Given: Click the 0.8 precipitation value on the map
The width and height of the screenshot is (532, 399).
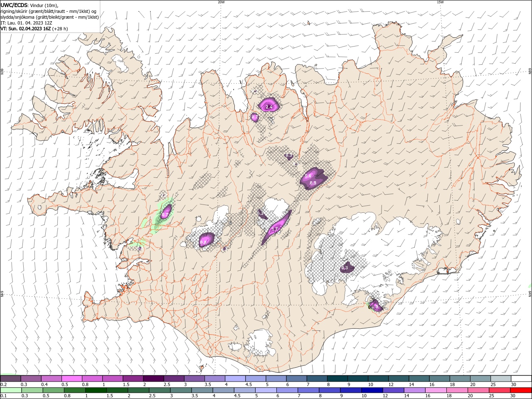Looking at the screenshot, I should [x=203, y=242].
